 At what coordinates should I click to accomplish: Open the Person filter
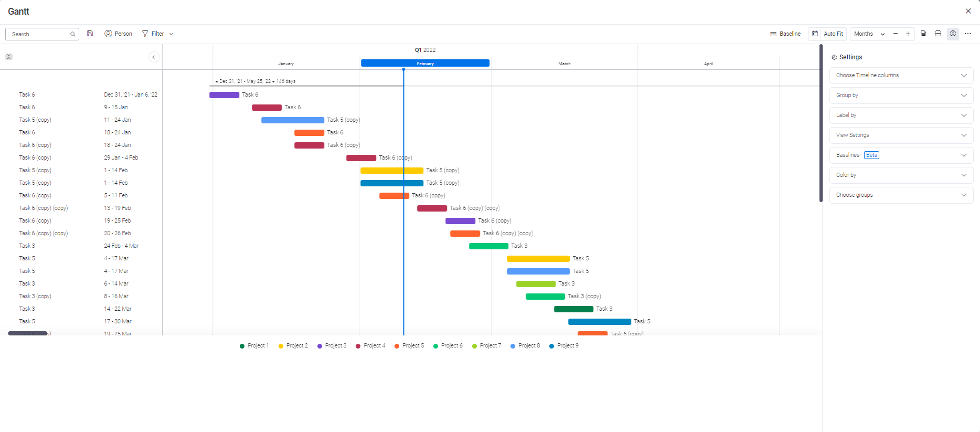pyautogui.click(x=119, y=34)
